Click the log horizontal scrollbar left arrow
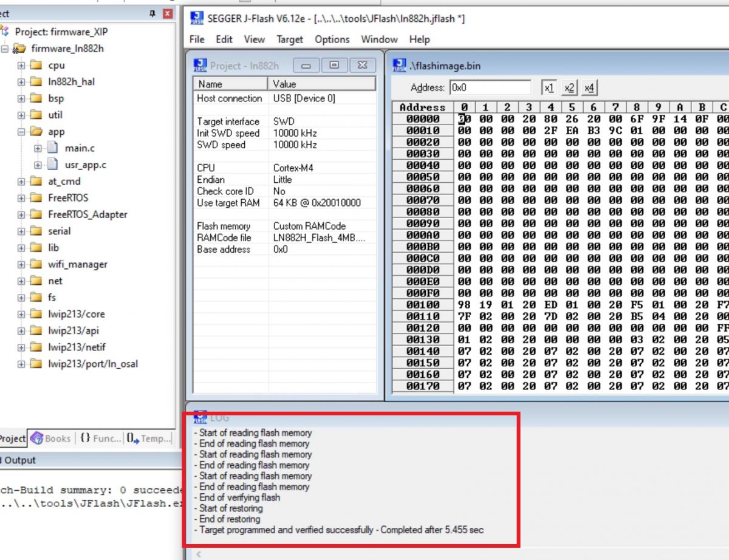 (x=199, y=554)
